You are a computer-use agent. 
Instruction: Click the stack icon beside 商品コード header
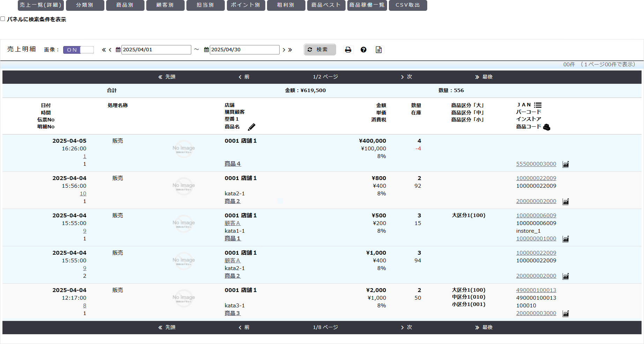click(x=547, y=127)
